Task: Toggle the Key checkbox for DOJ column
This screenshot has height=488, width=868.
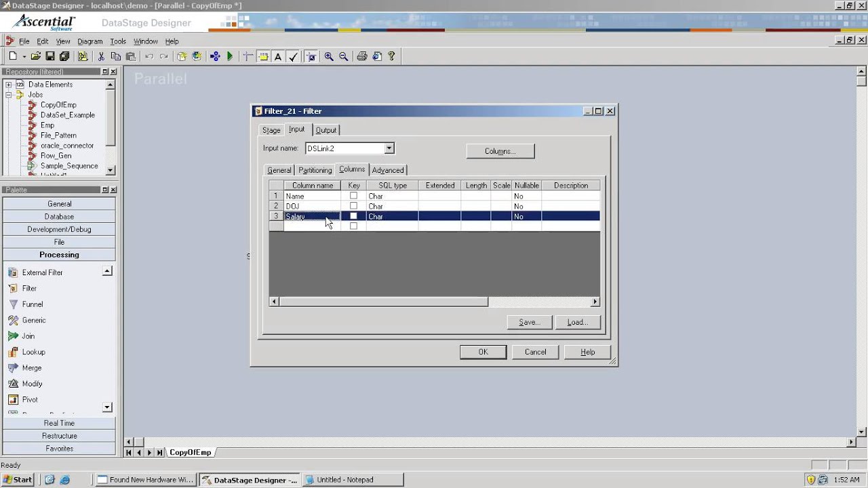Action: click(x=353, y=206)
